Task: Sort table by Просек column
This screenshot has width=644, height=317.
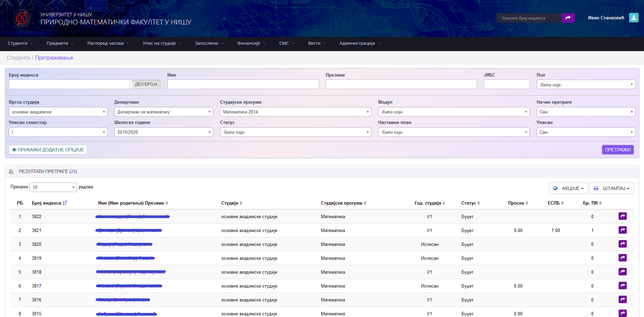Action: pos(518,203)
